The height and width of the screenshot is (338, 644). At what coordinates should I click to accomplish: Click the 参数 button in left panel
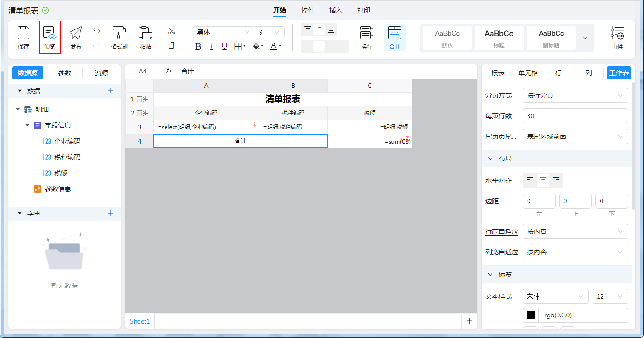[x=65, y=73]
